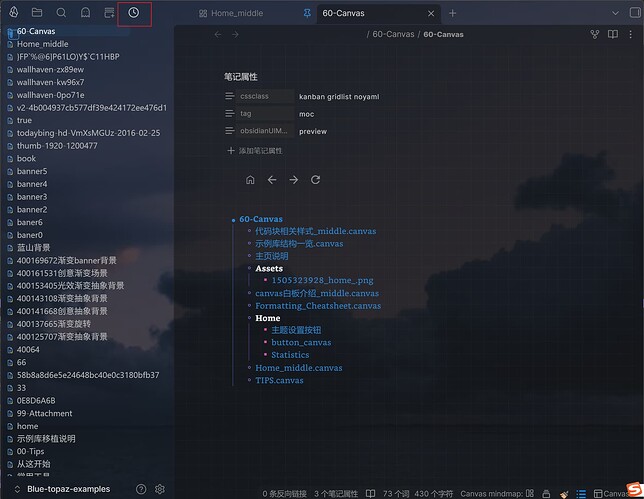Viewport: 644px width, 499px height.
Task: Open vault settings gear icon
Action: tap(160, 489)
